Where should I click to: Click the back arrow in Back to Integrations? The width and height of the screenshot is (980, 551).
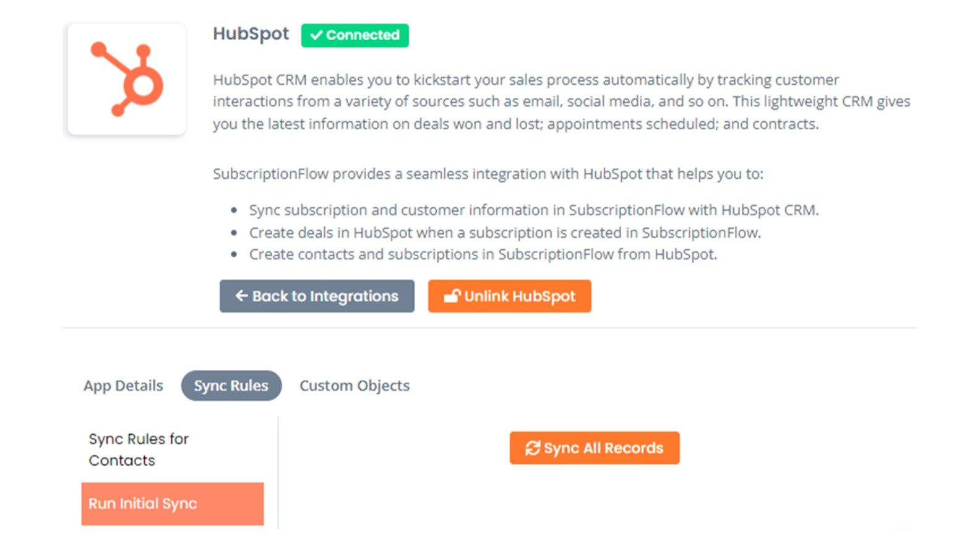pos(241,296)
